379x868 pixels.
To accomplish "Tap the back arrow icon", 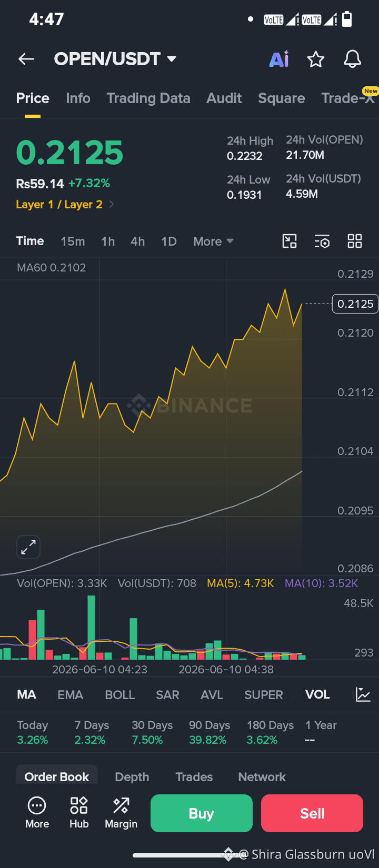I will 26,59.
